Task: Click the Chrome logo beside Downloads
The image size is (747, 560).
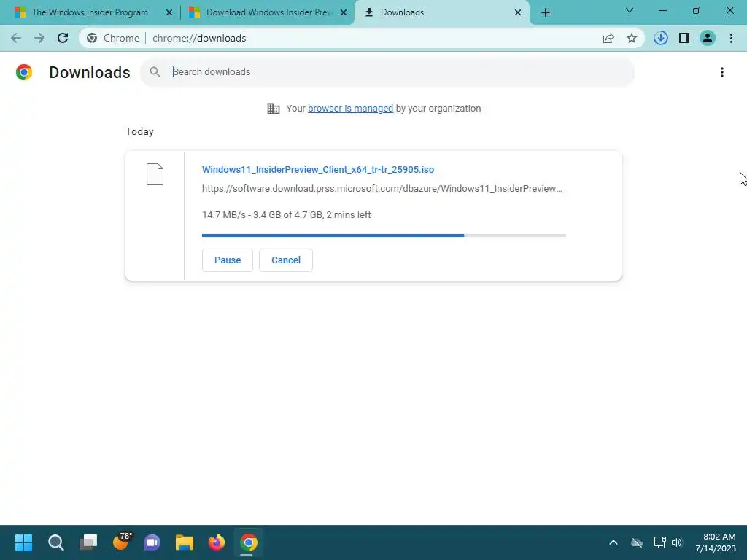Action: point(24,72)
